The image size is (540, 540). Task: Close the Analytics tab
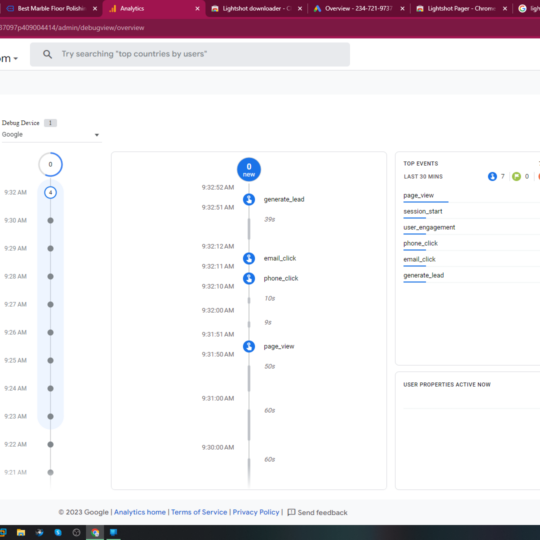(x=197, y=9)
